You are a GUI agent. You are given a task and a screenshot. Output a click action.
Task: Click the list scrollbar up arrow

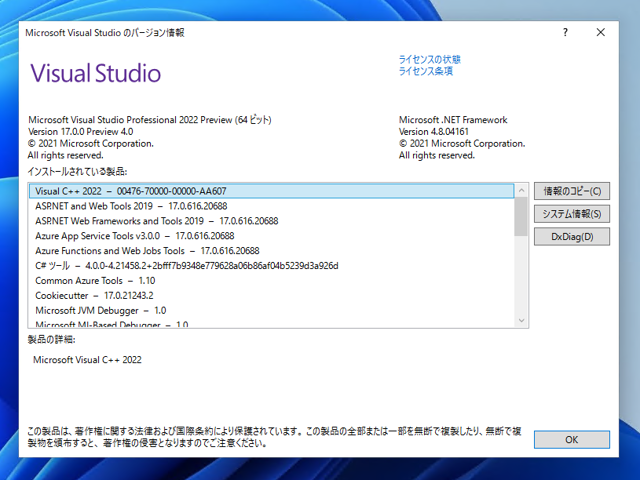click(521, 190)
